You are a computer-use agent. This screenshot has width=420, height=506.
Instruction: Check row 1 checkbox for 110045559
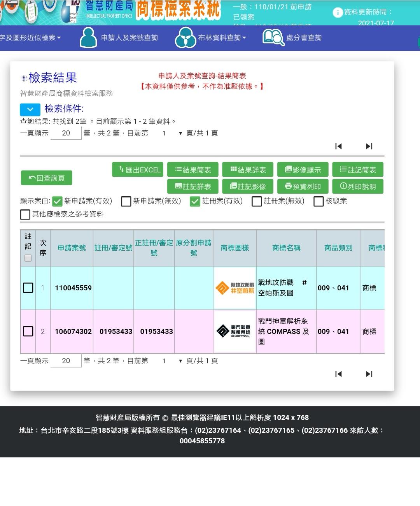pyautogui.click(x=28, y=288)
